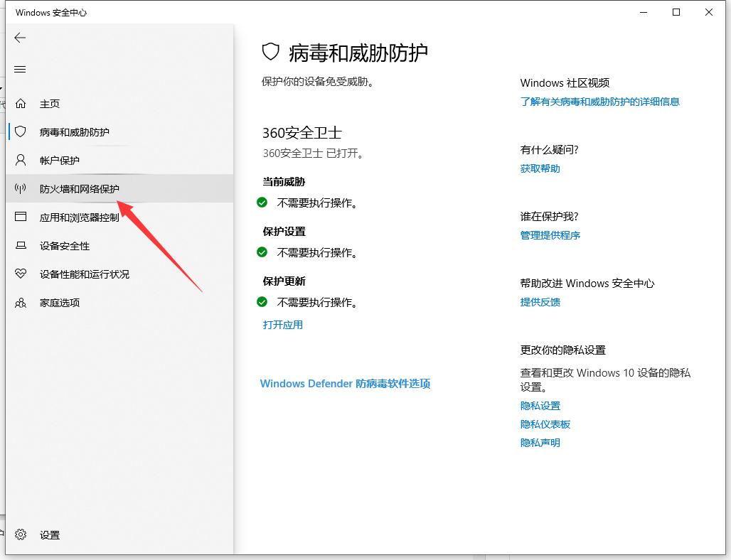Collapse the navigation pane with the hamburger icon
The image size is (731, 560).
pyautogui.click(x=20, y=69)
